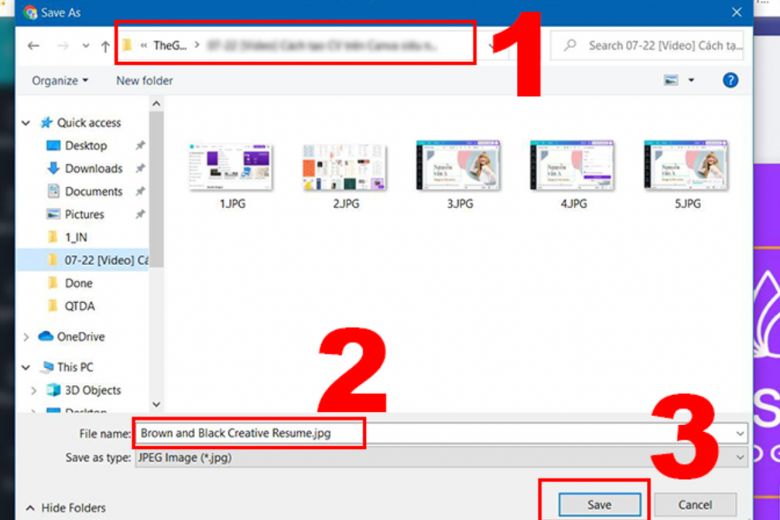Select the Done folder in sidebar
Image resolution: width=780 pixels, height=520 pixels.
pos(78,283)
